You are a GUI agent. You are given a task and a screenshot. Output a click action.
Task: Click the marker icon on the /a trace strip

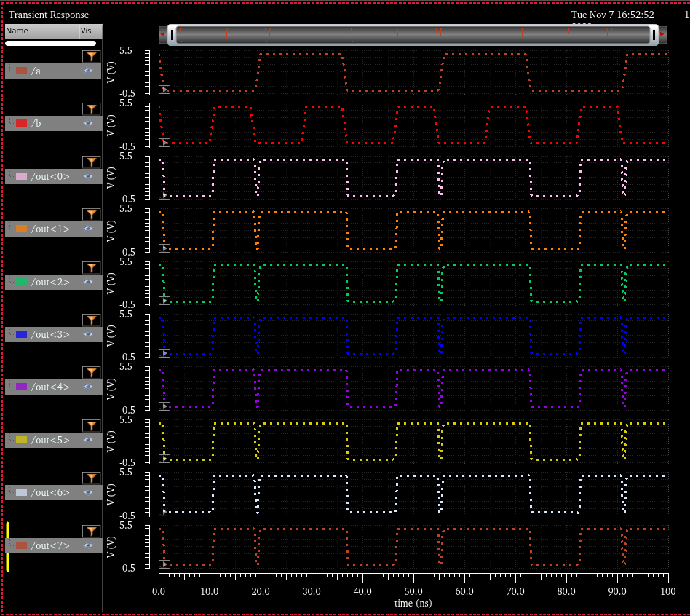click(x=164, y=90)
